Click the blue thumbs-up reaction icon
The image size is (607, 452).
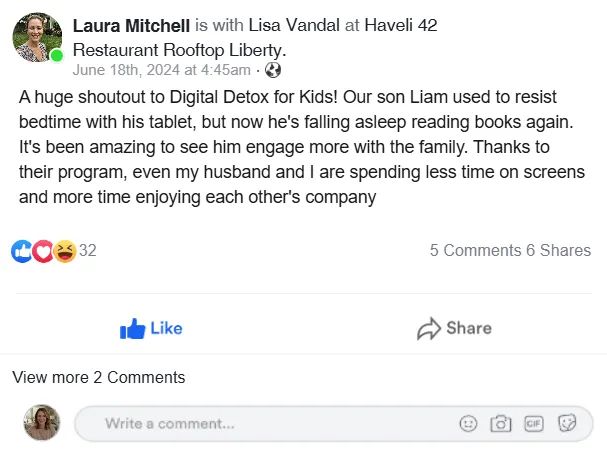tap(22, 251)
